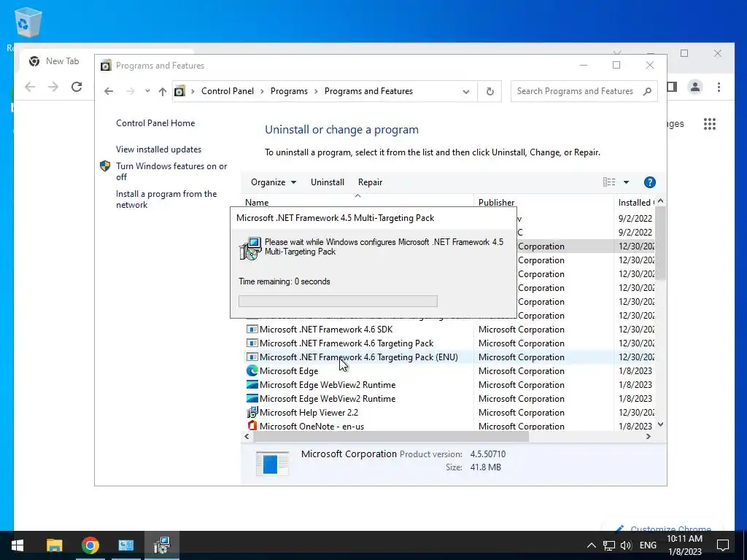Select Microsoft .NET Framework 4.6 Targeting Pack
This screenshot has height=560, width=747.
pyautogui.click(x=347, y=343)
